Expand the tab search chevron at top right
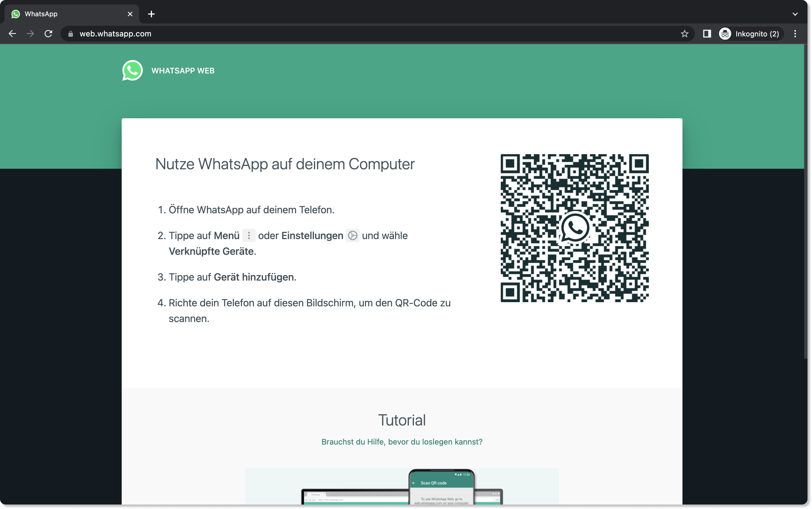 (x=796, y=14)
